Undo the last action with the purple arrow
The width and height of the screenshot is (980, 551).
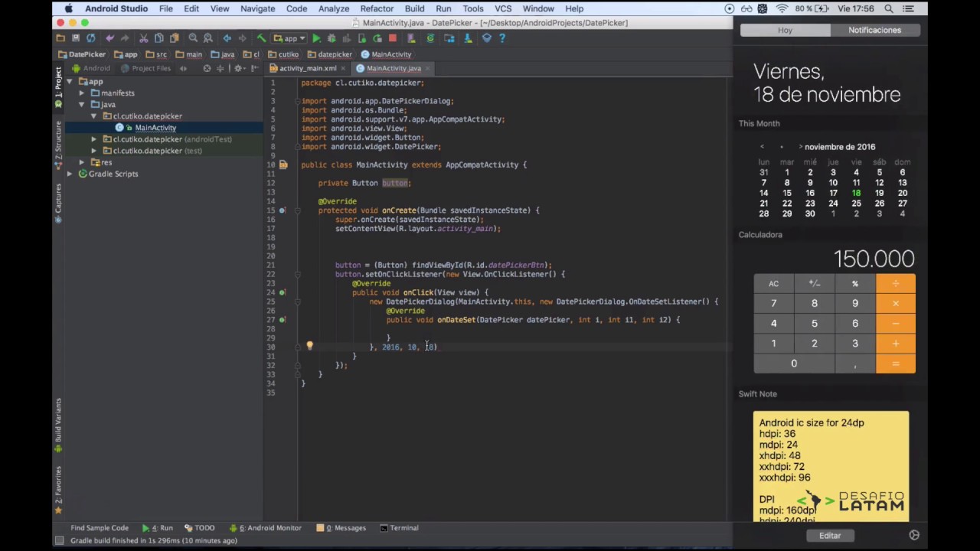[x=110, y=38]
